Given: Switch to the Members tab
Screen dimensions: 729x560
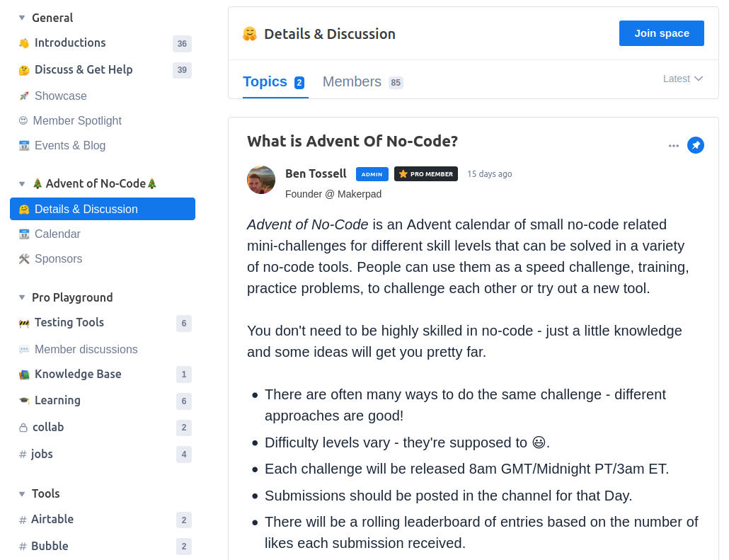Looking at the screenshot, I should [x=352, y=81].
